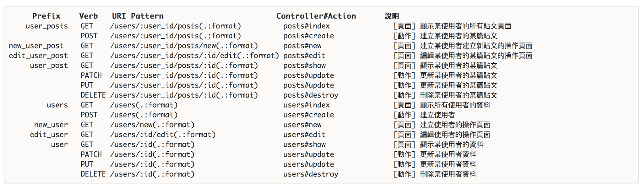Click the URI Pattern column header

coord(138,16)
